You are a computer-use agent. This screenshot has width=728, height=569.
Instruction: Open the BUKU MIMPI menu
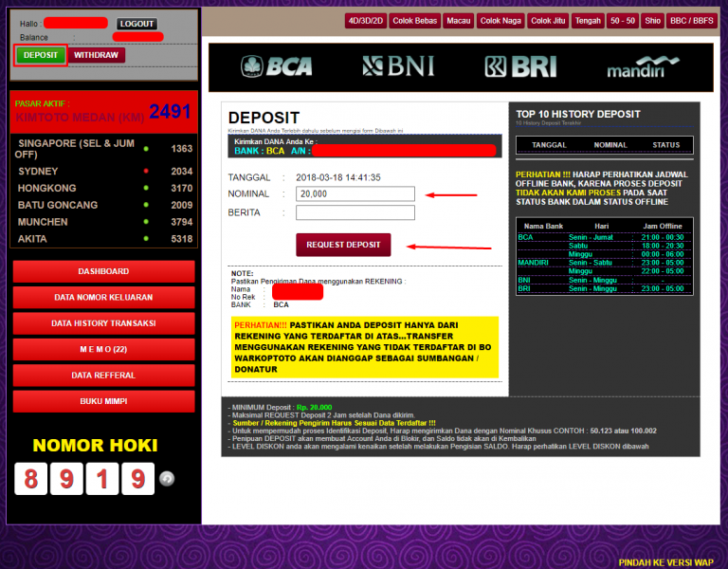[x=103, y=401]
